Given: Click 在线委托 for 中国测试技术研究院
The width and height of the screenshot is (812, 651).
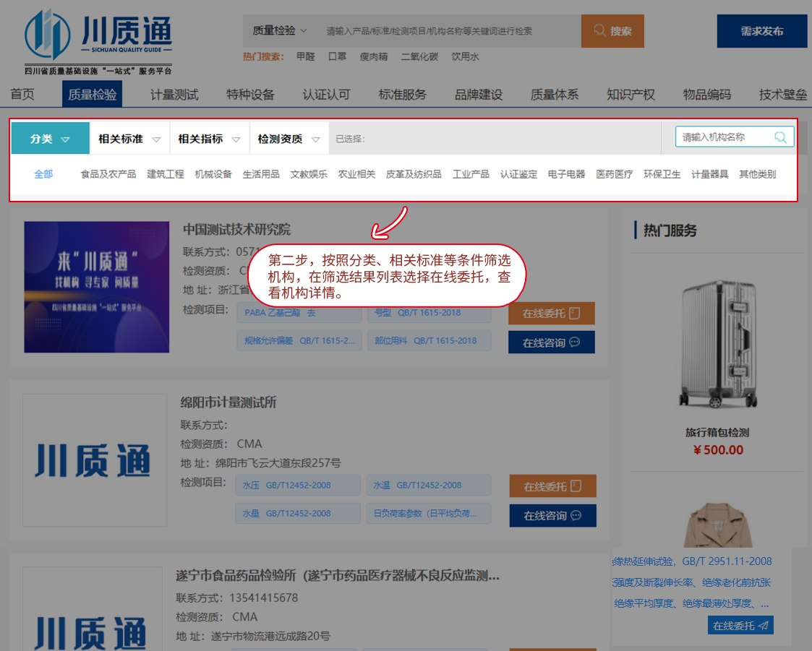Looking at the screenshot, I should (x=552, y=314).
